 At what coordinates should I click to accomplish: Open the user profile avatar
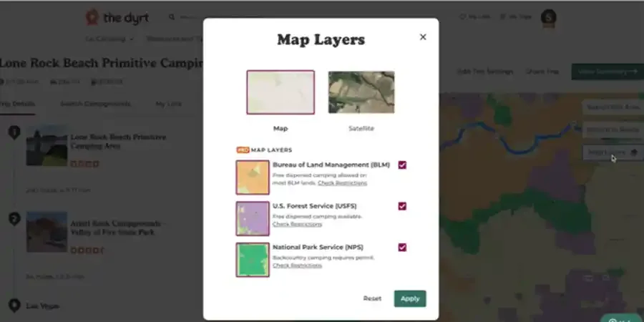548,17
